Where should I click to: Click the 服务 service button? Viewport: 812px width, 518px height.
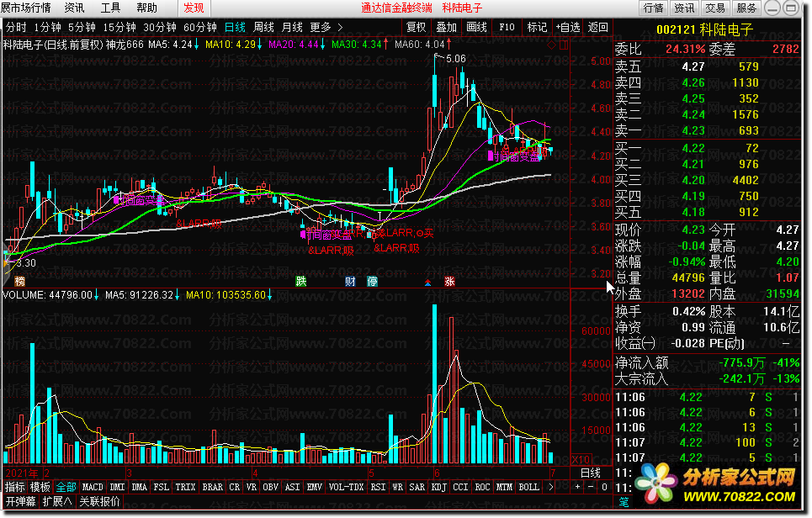click(746, 8)
